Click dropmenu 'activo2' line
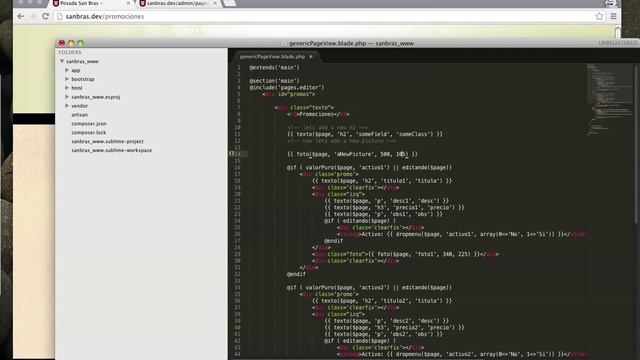The height and width of the screenshot is (360, 640). (x=461, y=354)
